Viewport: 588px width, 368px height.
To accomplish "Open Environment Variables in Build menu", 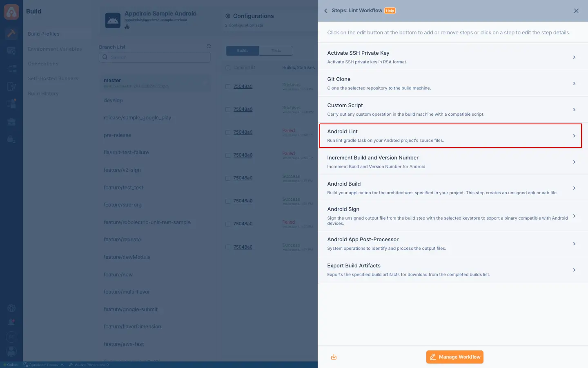I will 55,49.
